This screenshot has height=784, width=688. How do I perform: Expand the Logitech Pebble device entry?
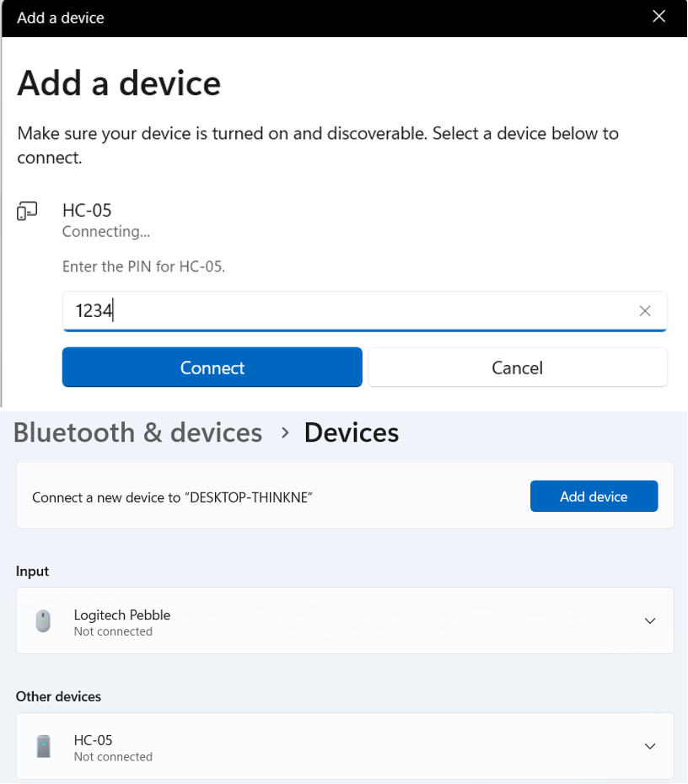(x=650, y=621)
